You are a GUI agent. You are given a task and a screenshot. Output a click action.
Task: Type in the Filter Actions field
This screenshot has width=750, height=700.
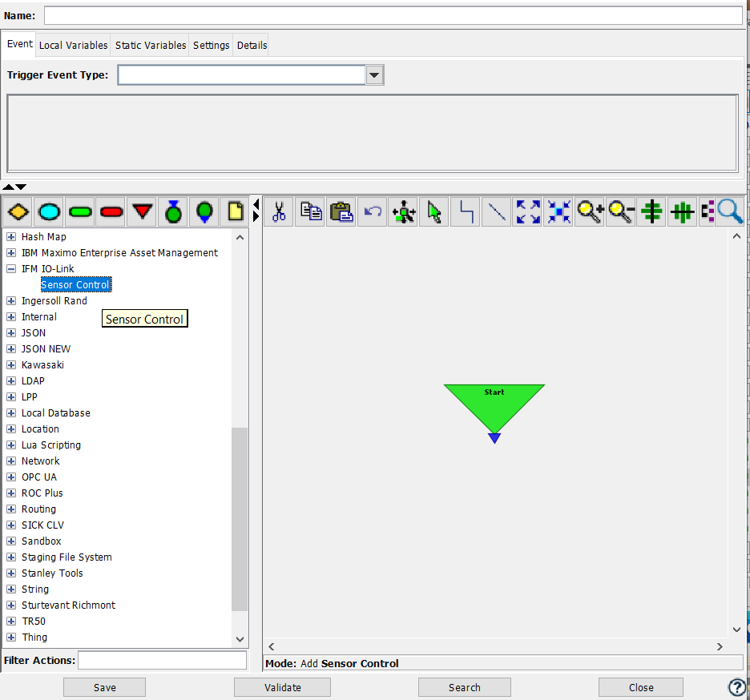point(162,659)
